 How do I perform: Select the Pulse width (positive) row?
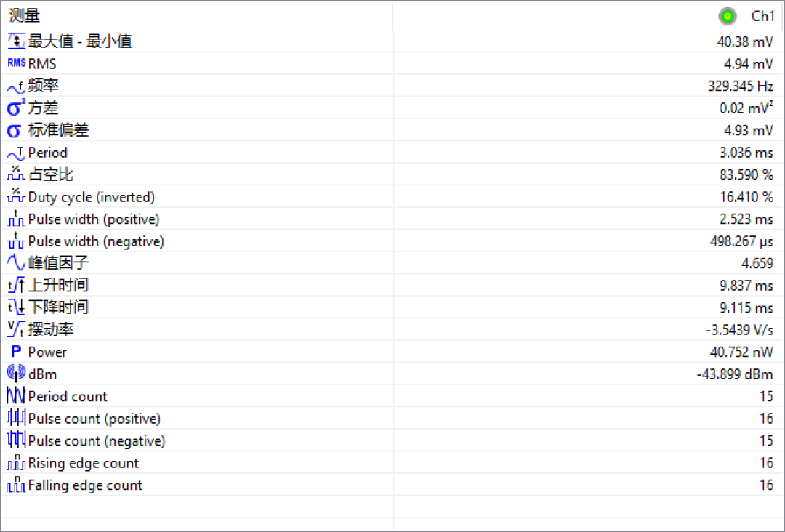[392, 219]
